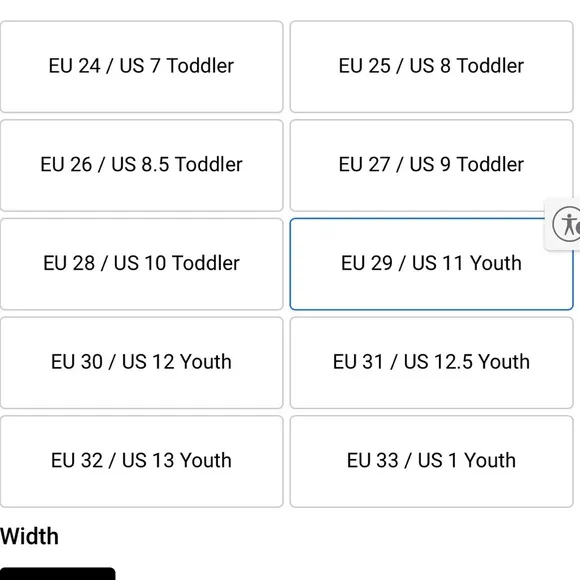This screenshot has width=580, height=580.
Task: Open the accessibility widget icon
Action: click(x=567, y=224)
